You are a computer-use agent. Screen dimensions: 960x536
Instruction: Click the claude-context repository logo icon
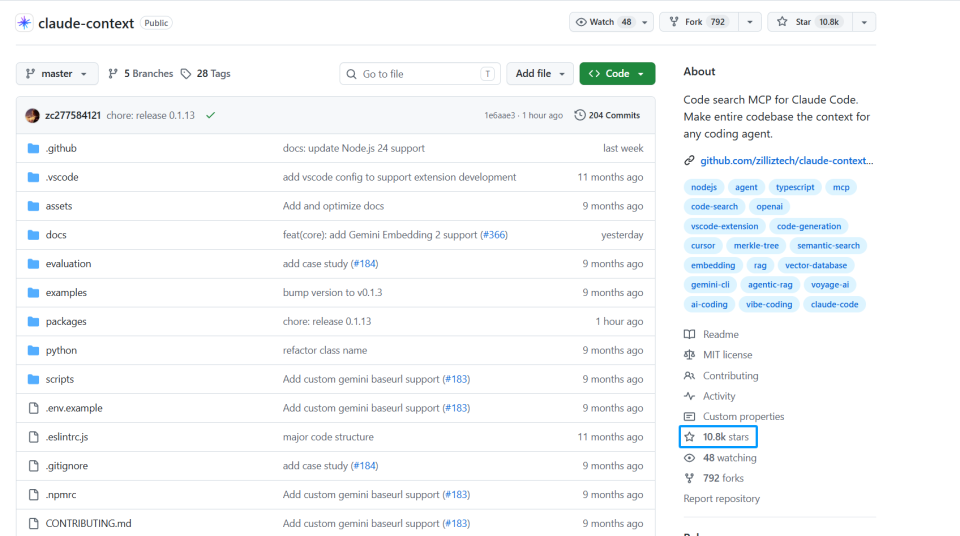coord(24,23)
